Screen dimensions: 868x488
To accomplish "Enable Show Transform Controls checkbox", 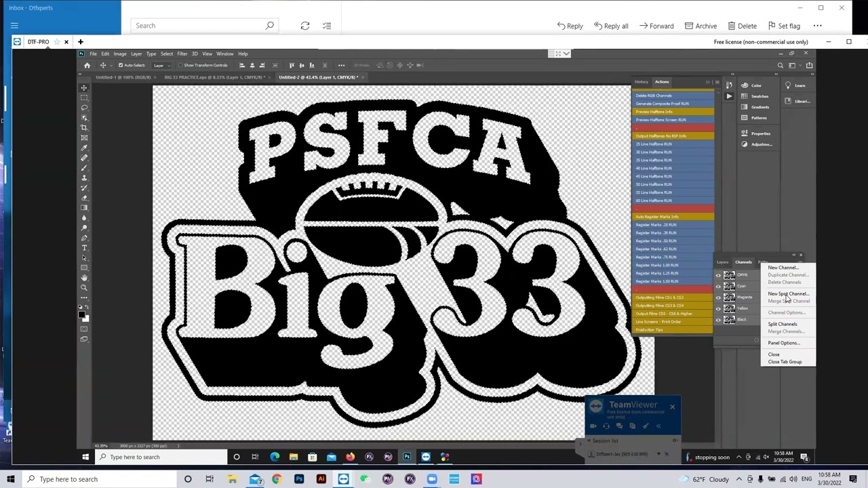I will pos(181,65).
